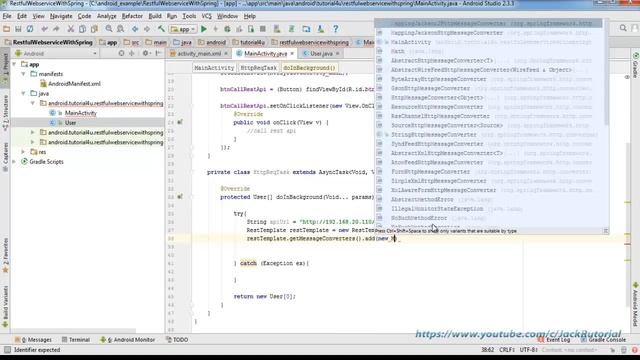Viewport: 640px width, 360px height.
Task: Click Sync Project with Gradle Files icon
Action: click(x=292, y=29)
